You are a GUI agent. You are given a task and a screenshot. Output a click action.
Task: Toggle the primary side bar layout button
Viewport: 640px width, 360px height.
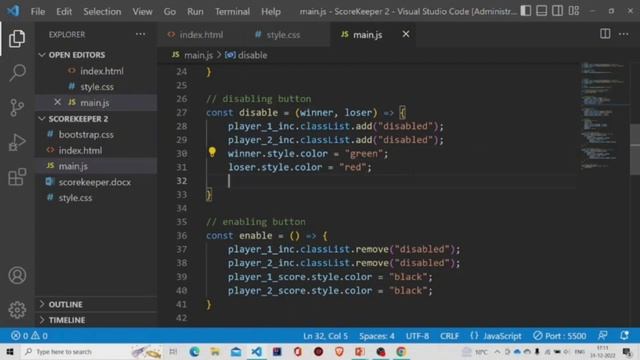tap(526, 11)
